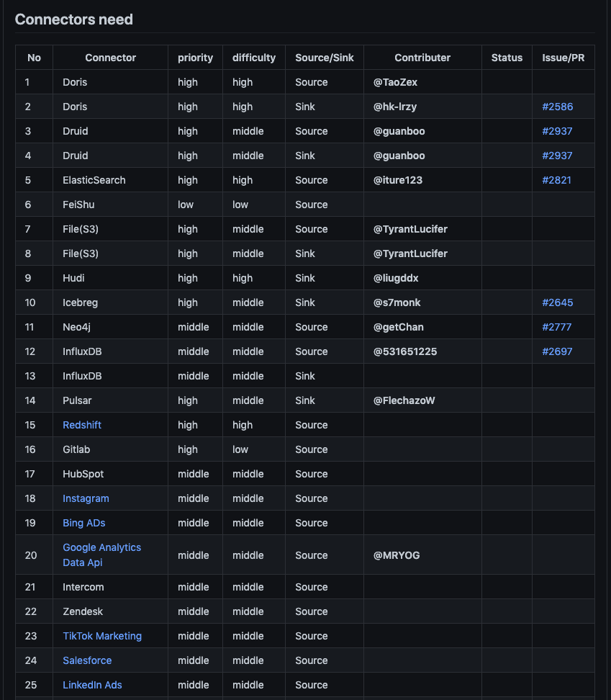The height and width of the screenshot is (700, 611).
Task: Open the #2821 ElasticSearch issue link
Action: click(556, 180)
